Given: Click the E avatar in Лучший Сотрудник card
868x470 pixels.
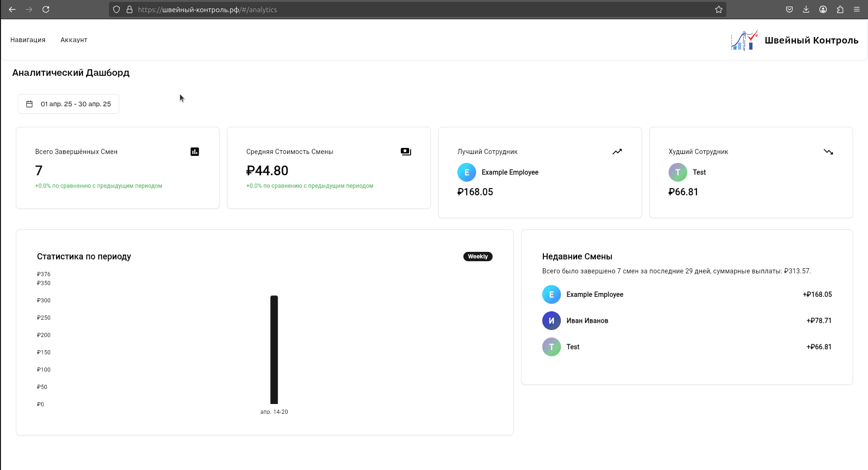Looking at the screenshot, I should [467, 172].
